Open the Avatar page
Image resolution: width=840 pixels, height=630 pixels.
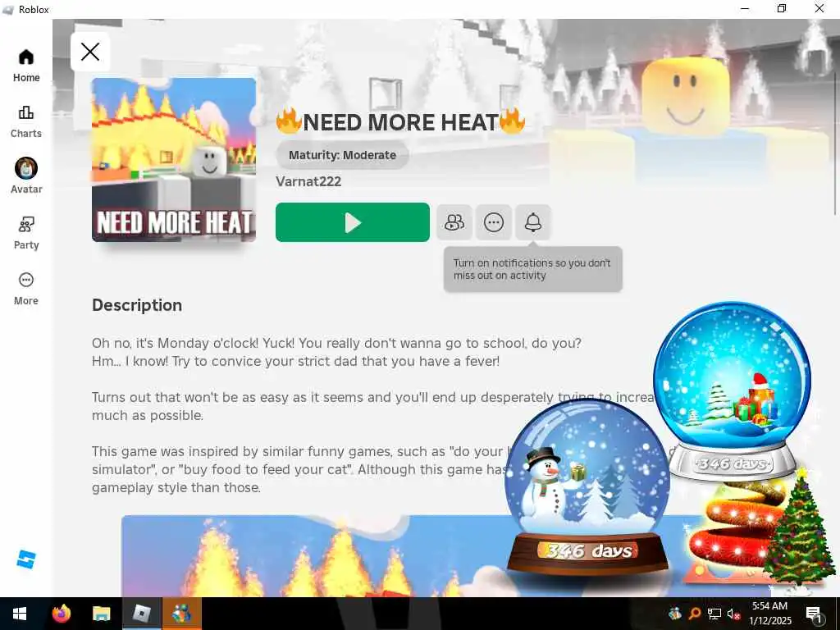[x=25, y=176]
